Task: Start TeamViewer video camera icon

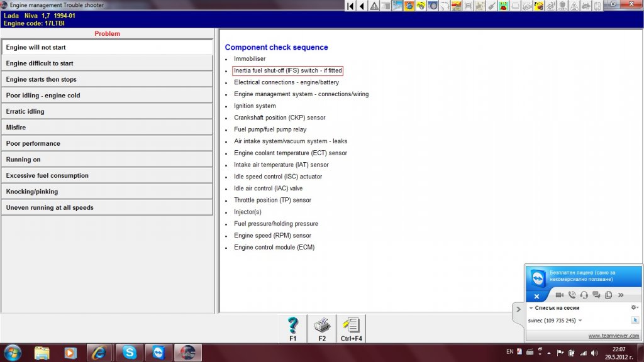Action: (x=559, y=295)
